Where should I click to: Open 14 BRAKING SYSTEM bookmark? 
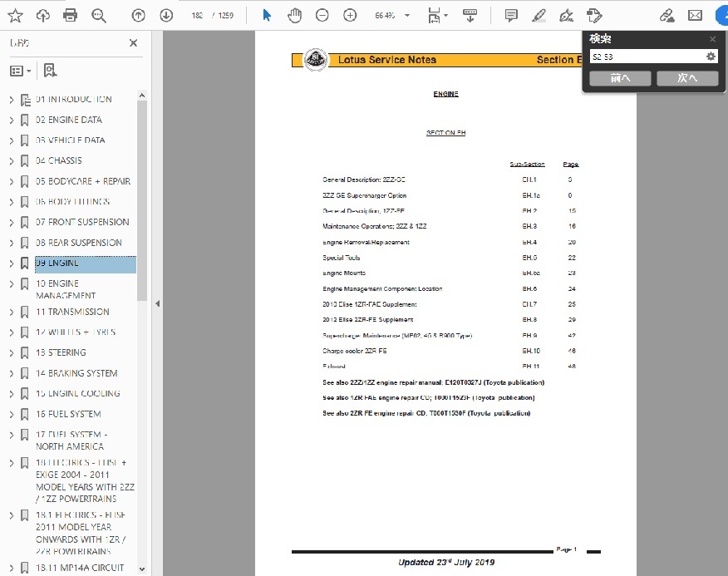click(x=76, y=373)
